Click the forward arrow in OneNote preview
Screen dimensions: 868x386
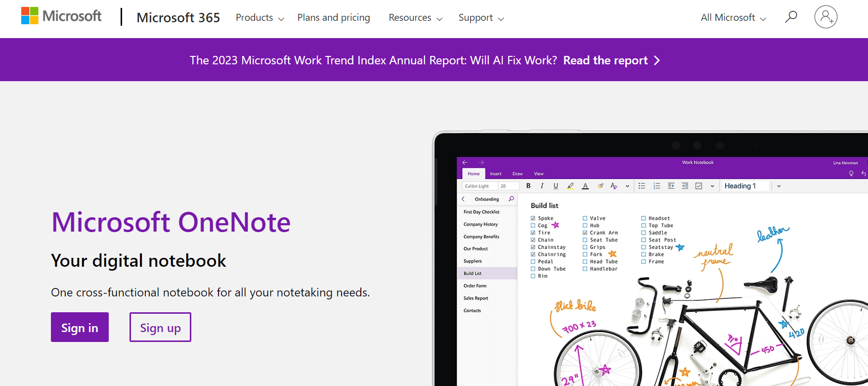[481, 162]
